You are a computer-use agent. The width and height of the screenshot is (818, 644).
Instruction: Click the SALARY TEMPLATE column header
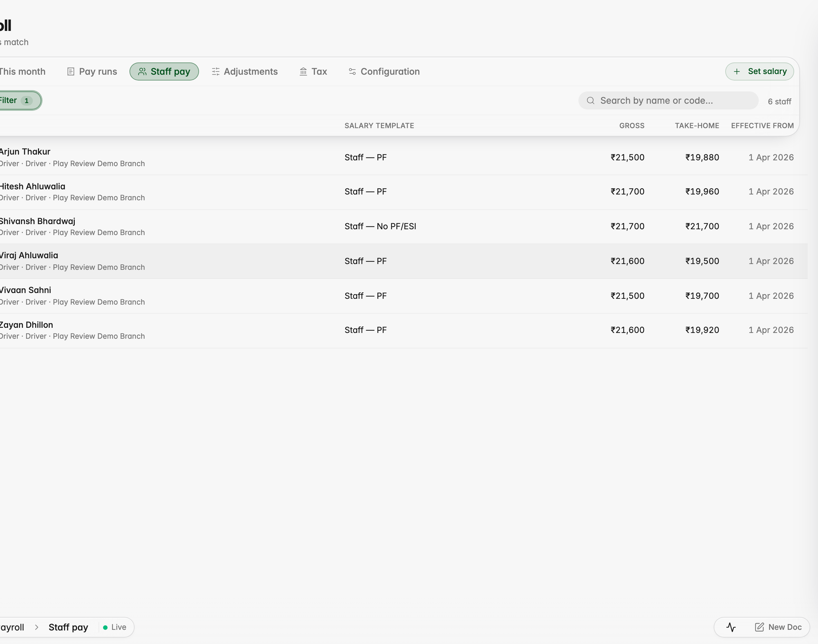pyautogui.click(x=379, y=126)
